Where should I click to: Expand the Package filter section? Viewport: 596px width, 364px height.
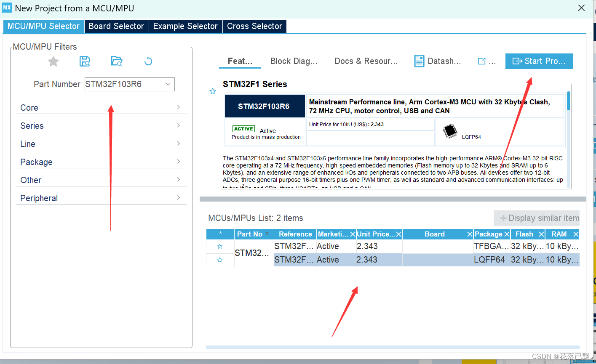[x=101, y=162]
